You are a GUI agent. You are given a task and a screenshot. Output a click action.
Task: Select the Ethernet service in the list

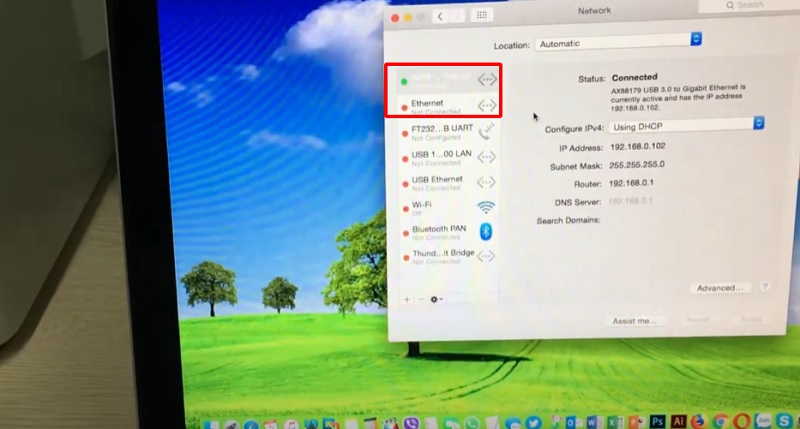447,106
